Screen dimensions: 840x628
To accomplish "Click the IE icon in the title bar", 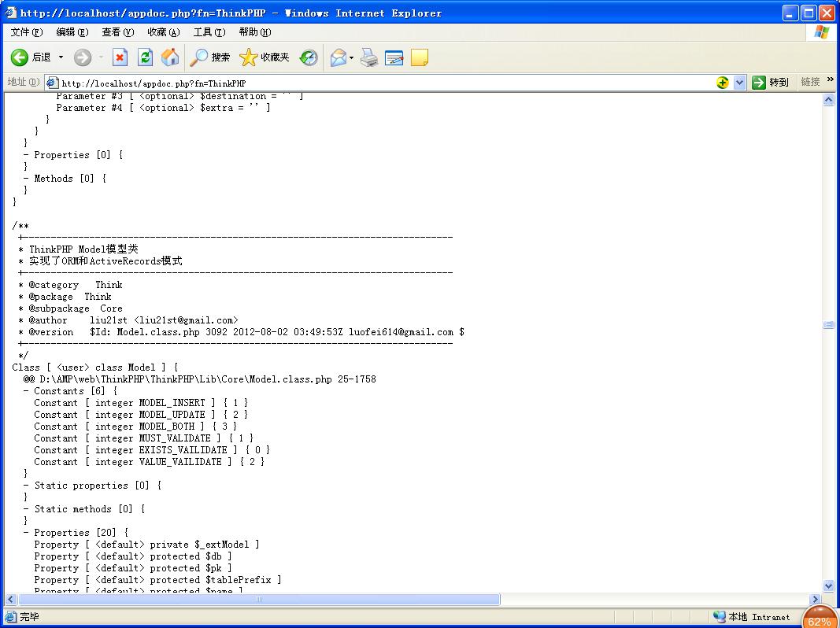I will [x=11, y=13].
